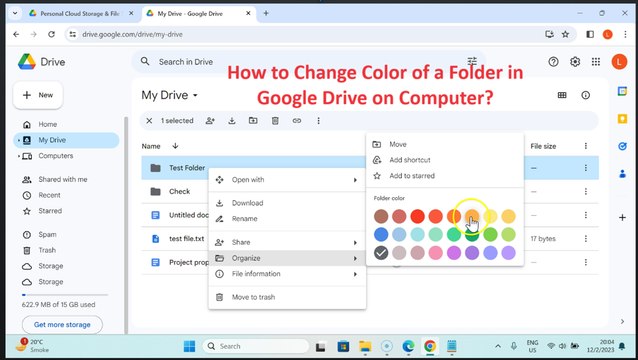Click the account avatar in Drive
The width and height of the screenshot is (638, 360).
coord(619,62)
